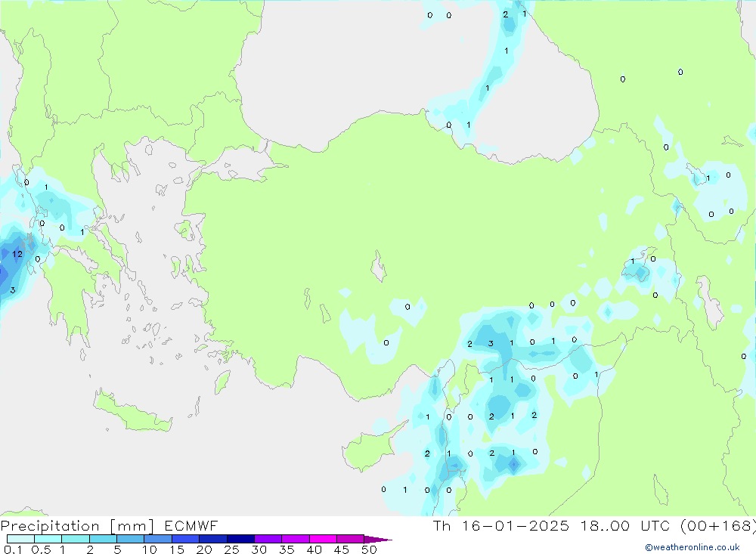Pick the 15–20 mm legend color
Viewport: 756px width, 554px height.
pos(185,539)
